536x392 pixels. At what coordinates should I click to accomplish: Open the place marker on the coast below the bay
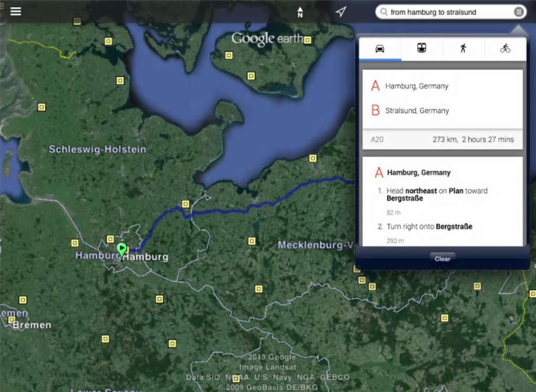pyautogui.click(x=313, y=158)
